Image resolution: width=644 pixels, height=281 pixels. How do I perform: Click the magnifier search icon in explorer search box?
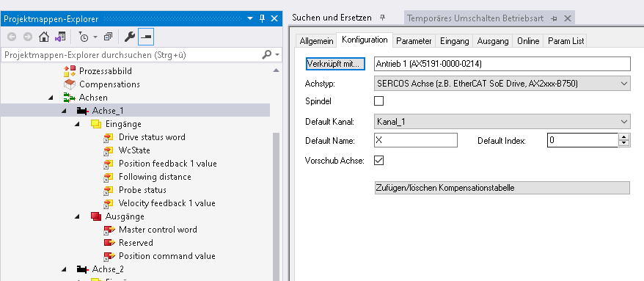tap(266, 54)
